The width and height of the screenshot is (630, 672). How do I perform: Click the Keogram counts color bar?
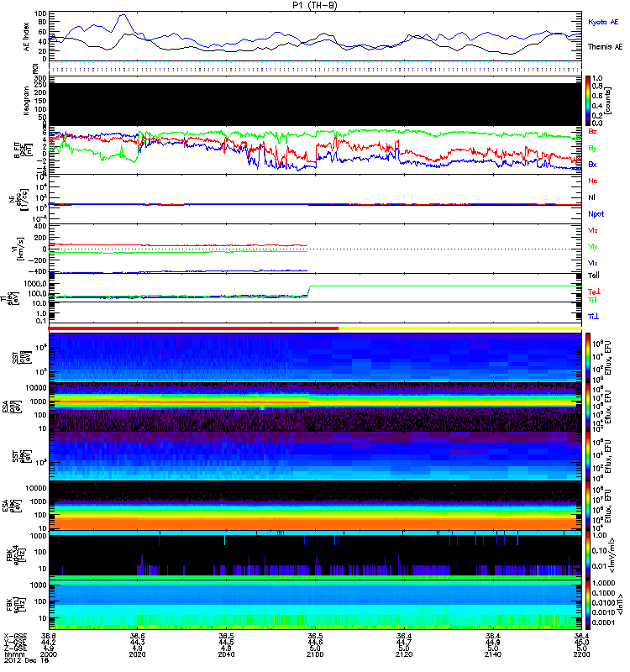588,101
